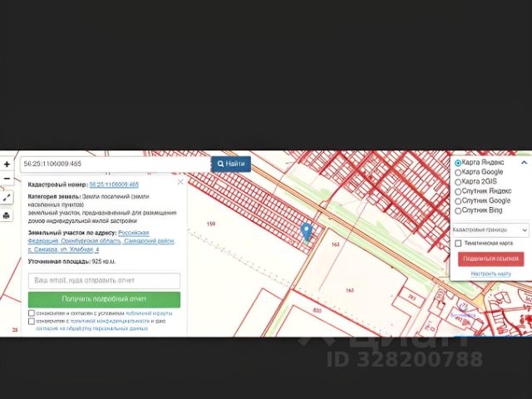Activate the measure ruler tool
The image size is (532, 399).
pos(7,198)
